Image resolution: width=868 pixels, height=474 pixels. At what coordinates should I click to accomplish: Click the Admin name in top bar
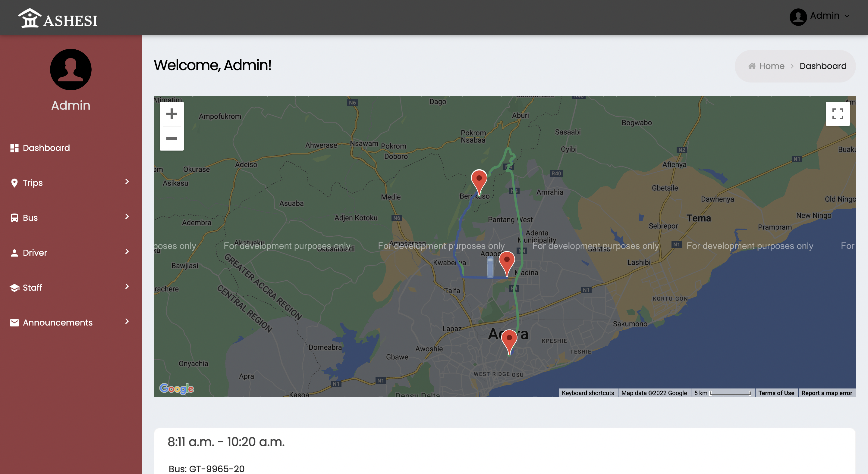[x=825, y=16]
